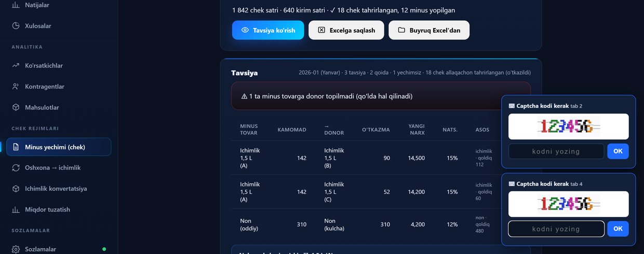Screen dimensions: 644x254
Task: Click the ASOS column header
Action: 482,130
